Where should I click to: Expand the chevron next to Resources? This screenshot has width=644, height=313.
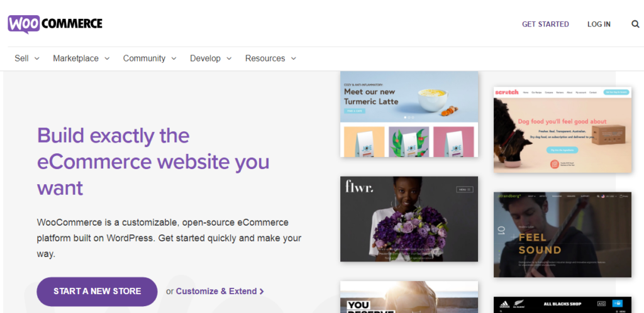click(293, 58)
